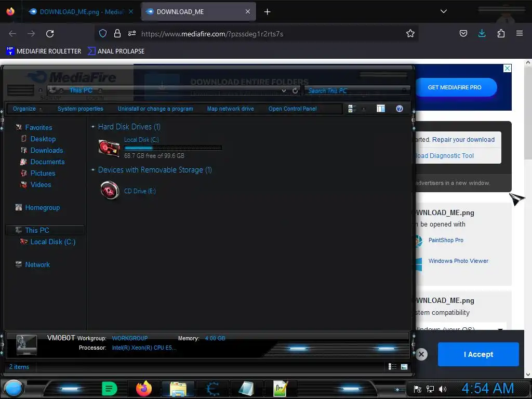
Task: Select the CD Drive (E:) icon
Action: coord(110,190)
